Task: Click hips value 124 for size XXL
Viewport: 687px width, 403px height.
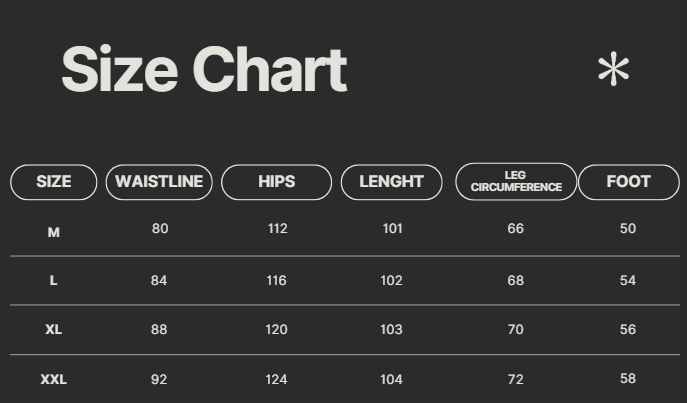Action: [276, 379]
